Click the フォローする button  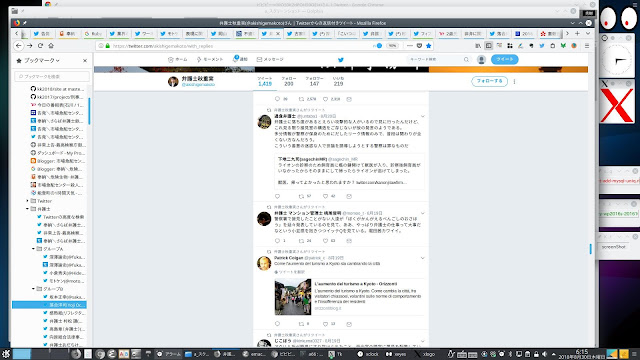[489, 81]
